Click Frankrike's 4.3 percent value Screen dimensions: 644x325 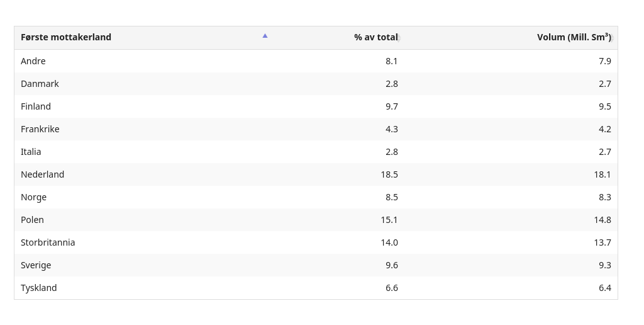coord(391,129)
